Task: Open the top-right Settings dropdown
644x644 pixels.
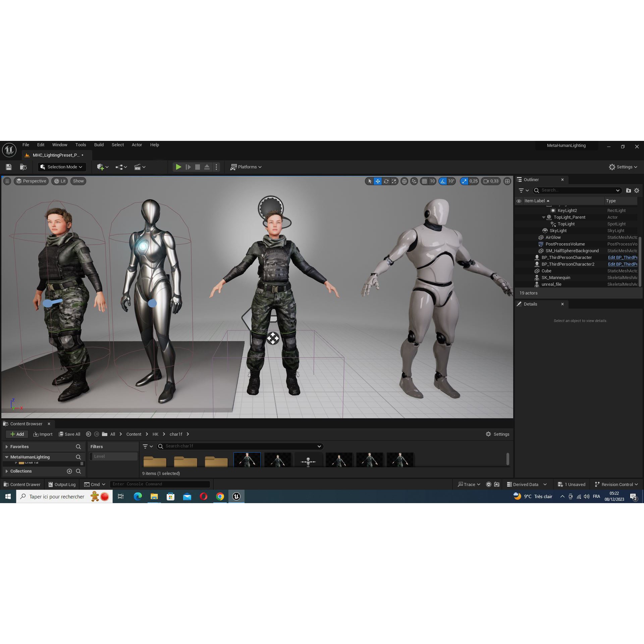Action: click(623, 167)
